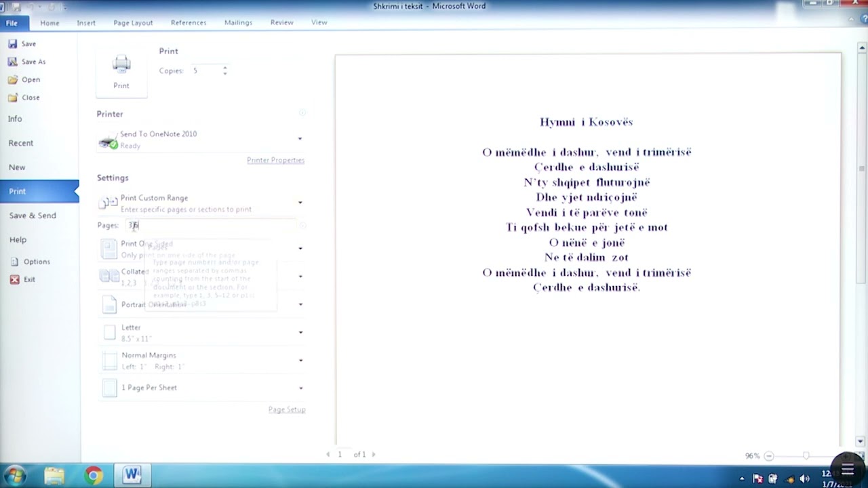868x488 pixels.
Task: Click the Save command in the File menu
Action: 22,43
